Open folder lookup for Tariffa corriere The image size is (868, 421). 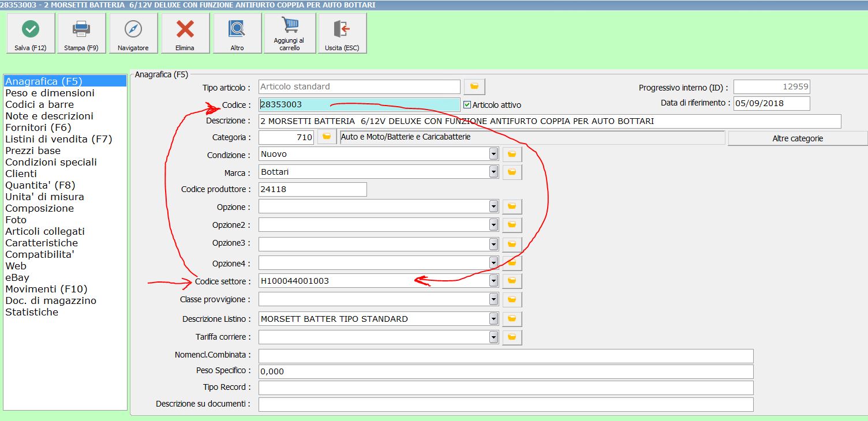512,337
